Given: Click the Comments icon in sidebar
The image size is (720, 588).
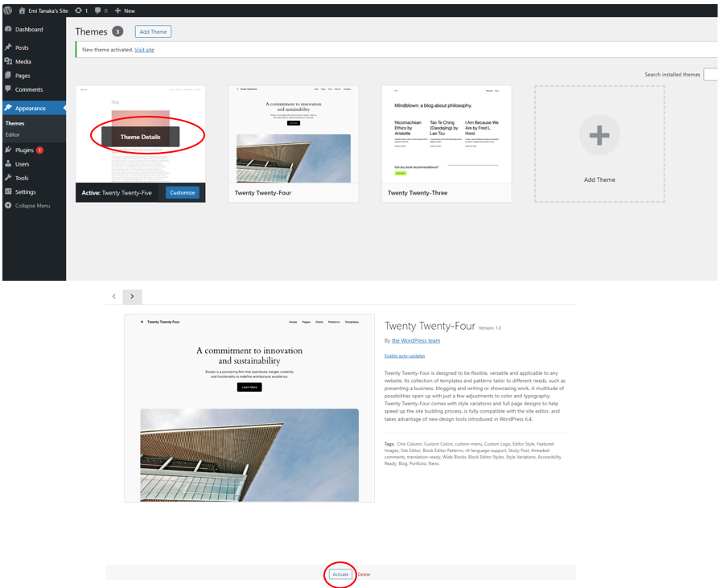Looking at the screenshot, I should click(x=8, y=89).
